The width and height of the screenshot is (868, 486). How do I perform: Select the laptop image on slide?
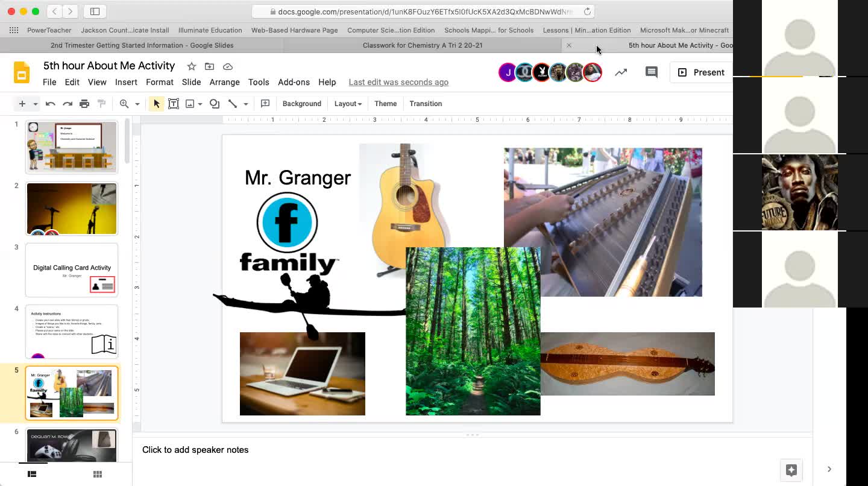pos(303,374)
